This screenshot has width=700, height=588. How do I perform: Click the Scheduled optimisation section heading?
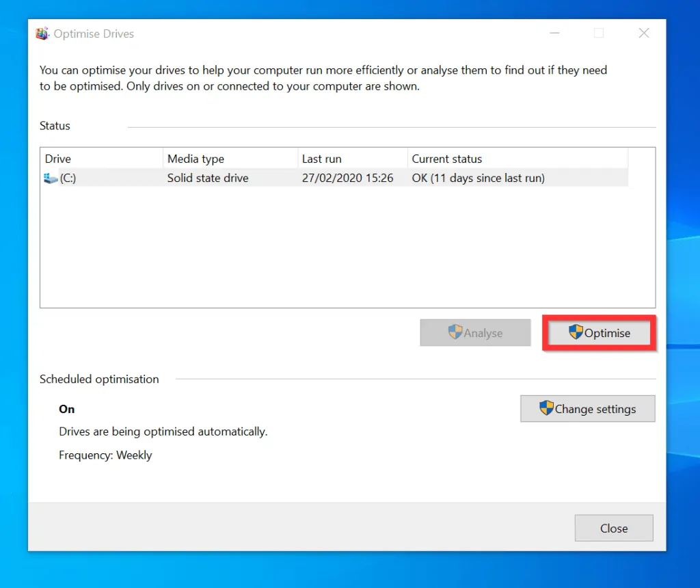(99, 379)
